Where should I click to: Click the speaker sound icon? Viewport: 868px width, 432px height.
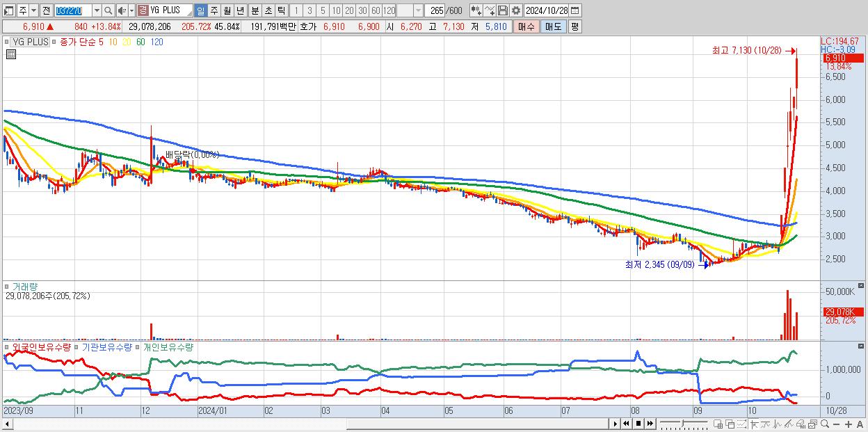122,10
